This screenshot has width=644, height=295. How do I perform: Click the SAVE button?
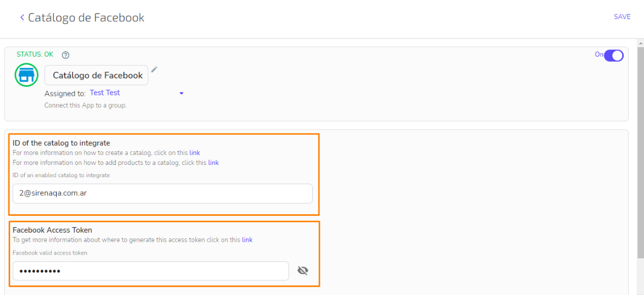(x=622, y=17)
